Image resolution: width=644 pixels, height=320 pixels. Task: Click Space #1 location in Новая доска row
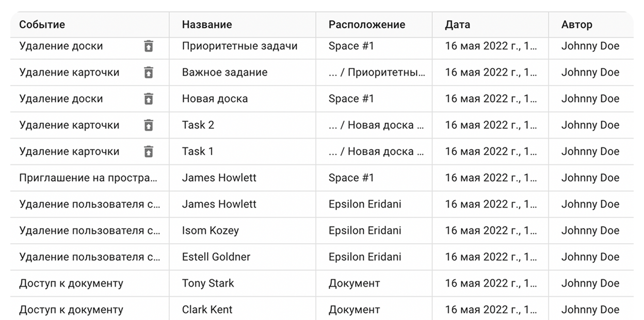(x=351, y=98)
